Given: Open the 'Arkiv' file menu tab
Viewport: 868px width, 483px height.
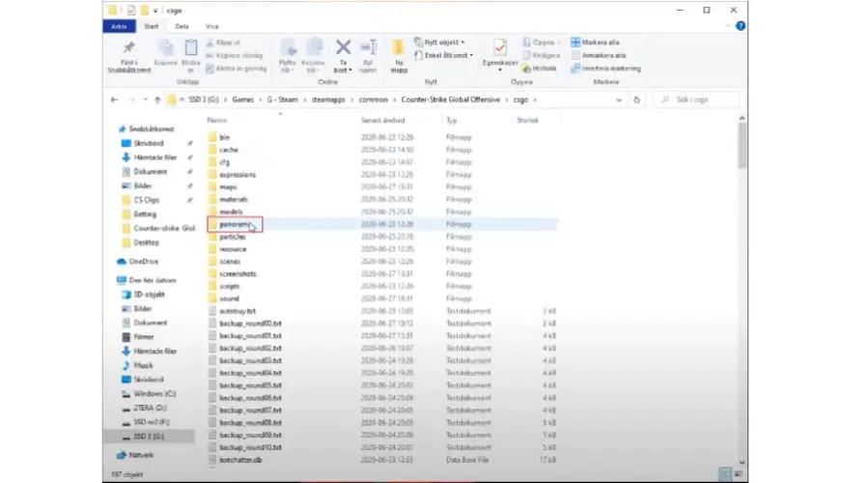Looking at the screenshot, I should (118, 26).
